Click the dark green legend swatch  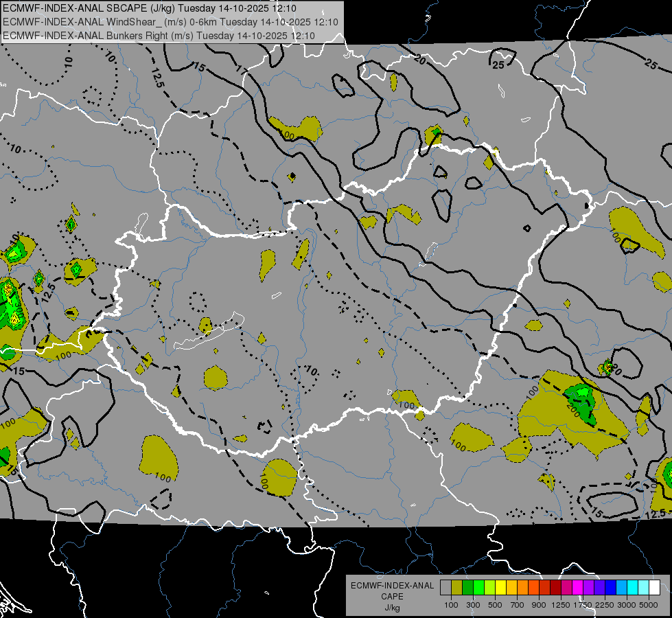click(467, 587)
